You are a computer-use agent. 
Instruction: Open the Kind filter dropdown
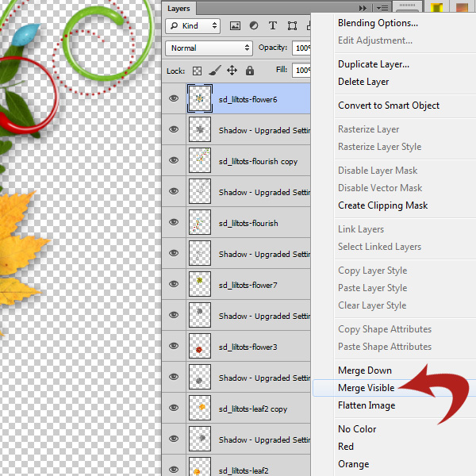pos(193,26)
